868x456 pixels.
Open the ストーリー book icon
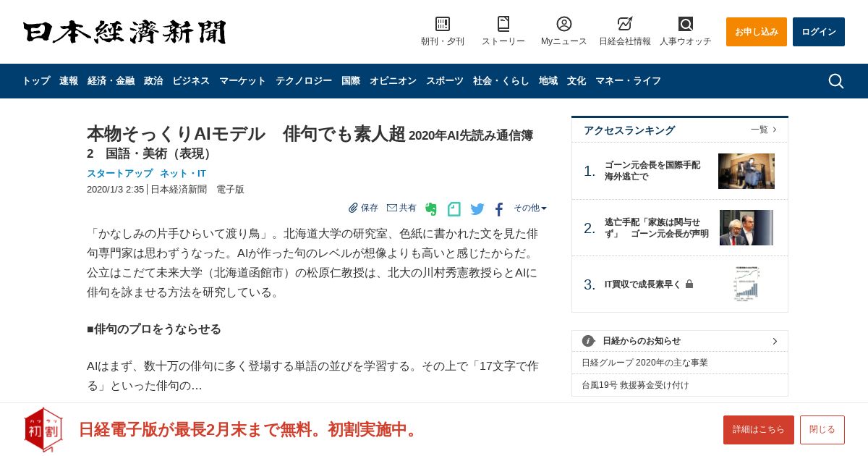503,24
